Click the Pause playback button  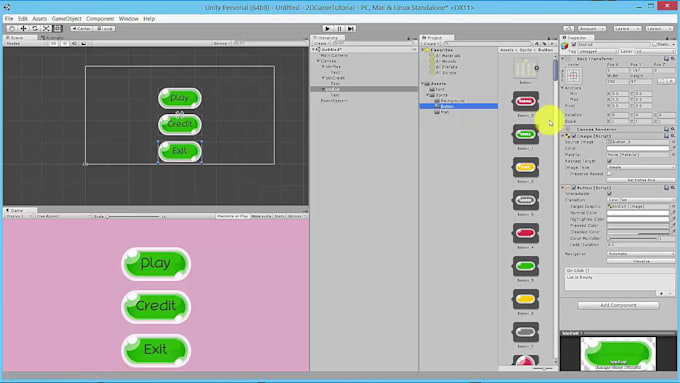pyautogui.click(x=340, y=29)
